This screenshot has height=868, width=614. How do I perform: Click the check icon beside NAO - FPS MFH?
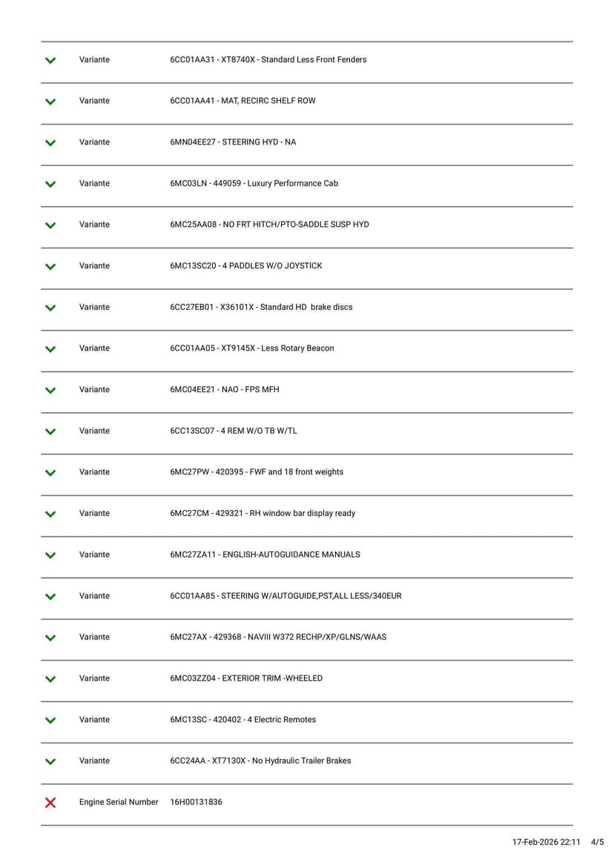[50, 390]
